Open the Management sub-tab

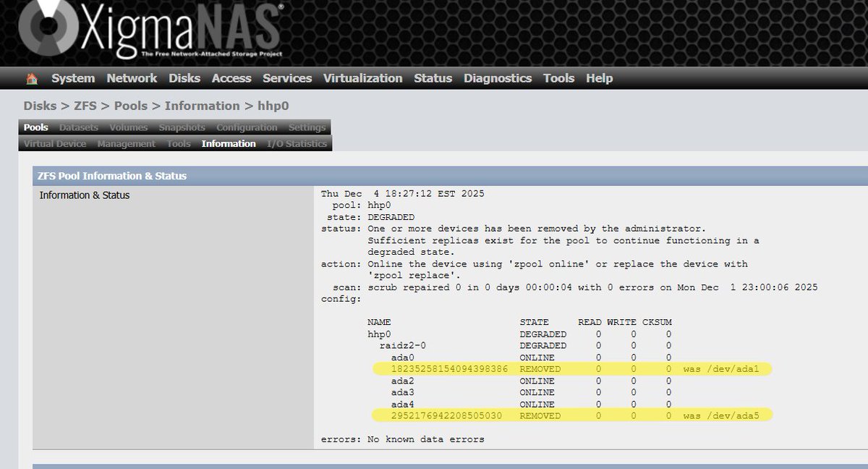[x=127, y=143]
